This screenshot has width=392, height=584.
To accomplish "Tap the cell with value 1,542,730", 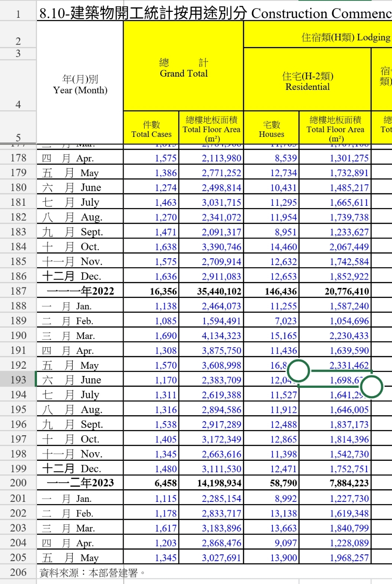I will tap(335, 454).
